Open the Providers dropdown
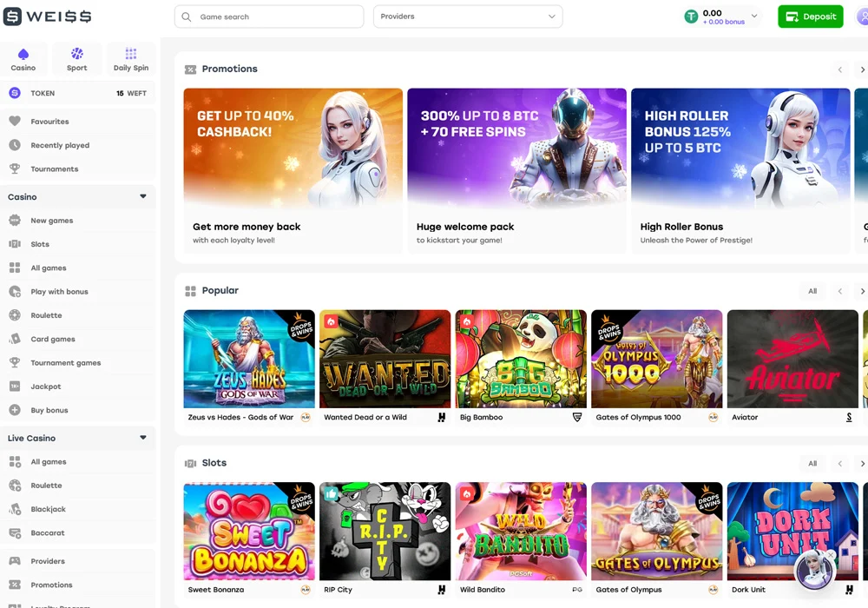The height and width of the screenshot is (608, 868). point(468,17)
